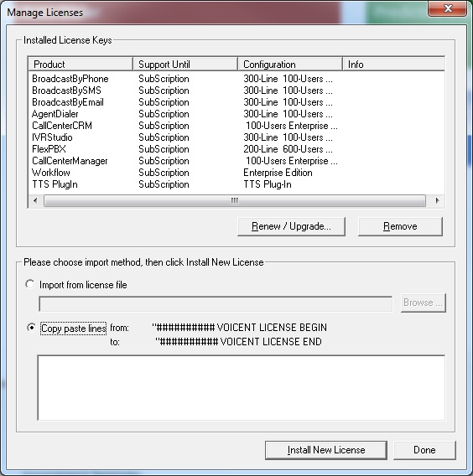Image resolution: width=473 pixels, height=476 pixels.
Task: Click the license list scroll left arrow
Action: pyautogui.click(x=35, y=200)
